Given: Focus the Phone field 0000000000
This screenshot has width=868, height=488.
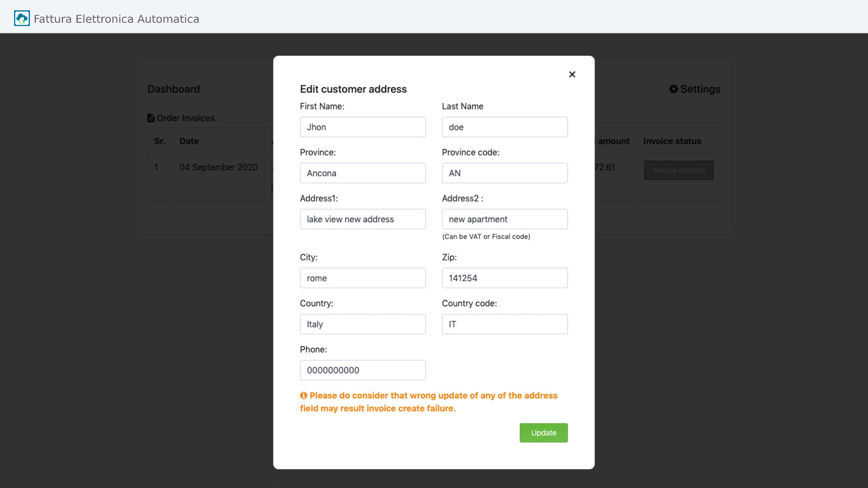Looking at the screenshot, I should click(x=363, y=370).
